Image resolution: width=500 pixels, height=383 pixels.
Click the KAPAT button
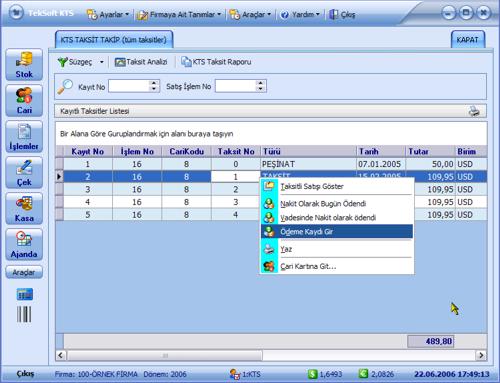pyautogui.click(x=467, y=40)
